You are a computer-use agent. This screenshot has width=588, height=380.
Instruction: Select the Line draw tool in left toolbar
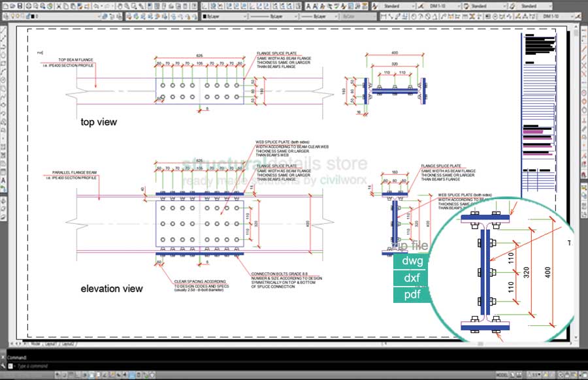coord(4,31)
